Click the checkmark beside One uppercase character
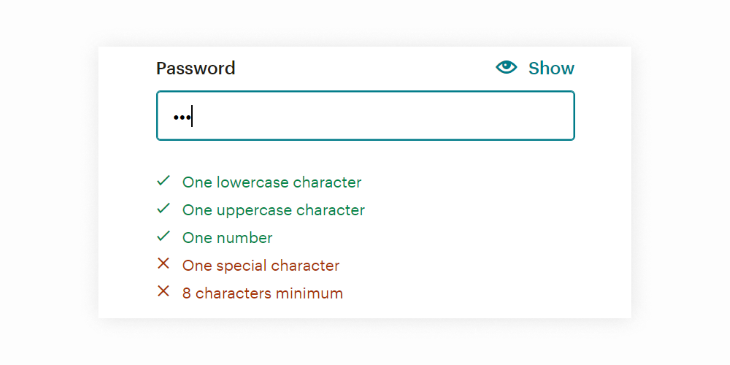The width and height of the screenshot is (730, 365). 163,209
